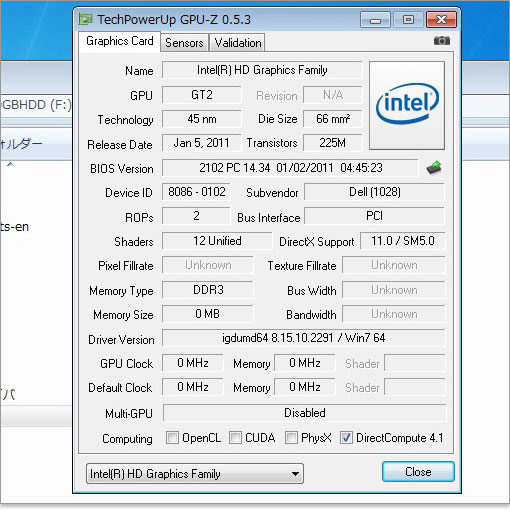The width and height of the screenshot is (510, 511).
Task: Click the BIOS Version field
Action: [x=290, y=168]
